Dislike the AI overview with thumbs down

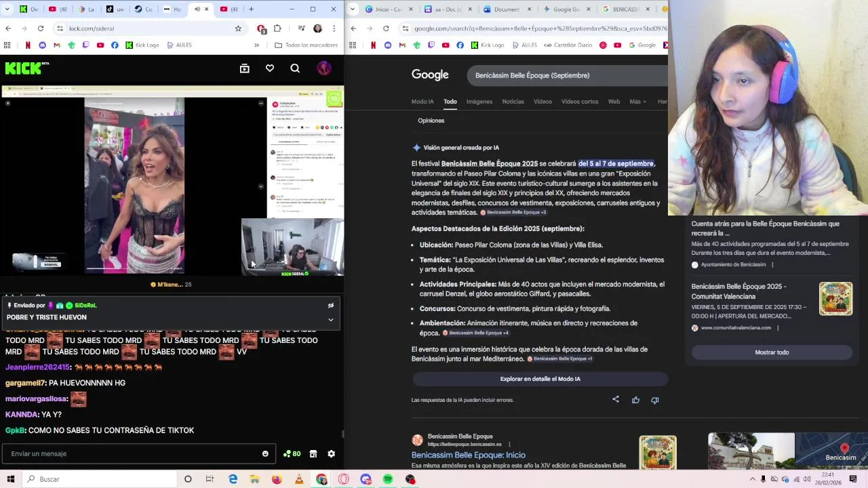655,400
